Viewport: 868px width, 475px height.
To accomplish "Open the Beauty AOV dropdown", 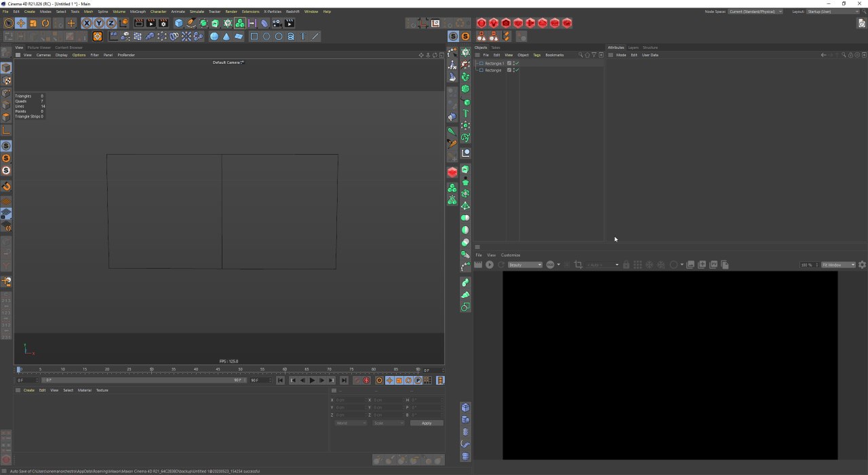I will coord(525,265).
